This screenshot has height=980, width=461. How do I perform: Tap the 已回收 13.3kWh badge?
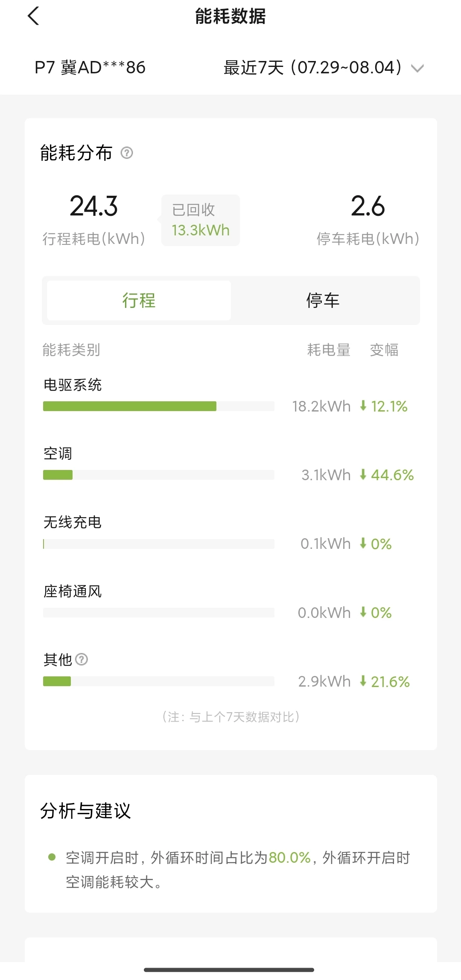[x=200, y=220]
